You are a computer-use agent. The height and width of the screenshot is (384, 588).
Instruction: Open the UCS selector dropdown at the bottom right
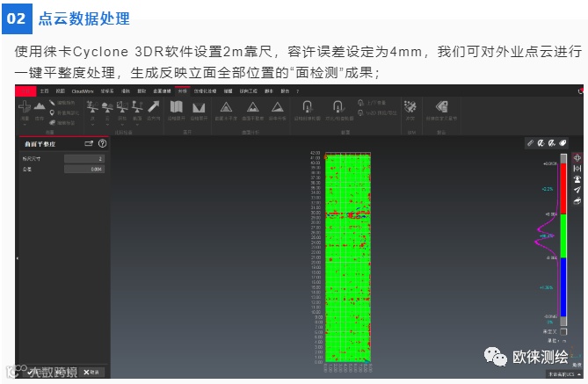pos(564,374)
